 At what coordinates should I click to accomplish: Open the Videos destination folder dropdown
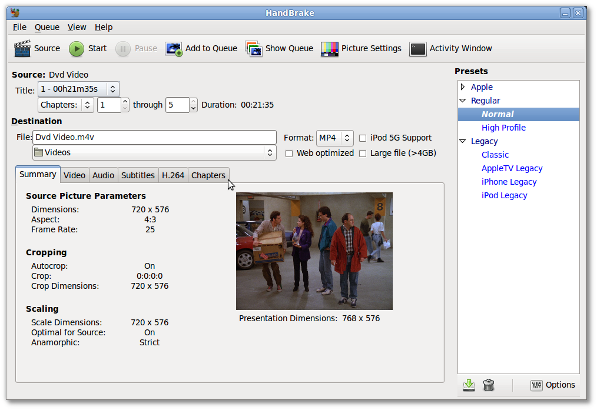(x=154, y=153)
